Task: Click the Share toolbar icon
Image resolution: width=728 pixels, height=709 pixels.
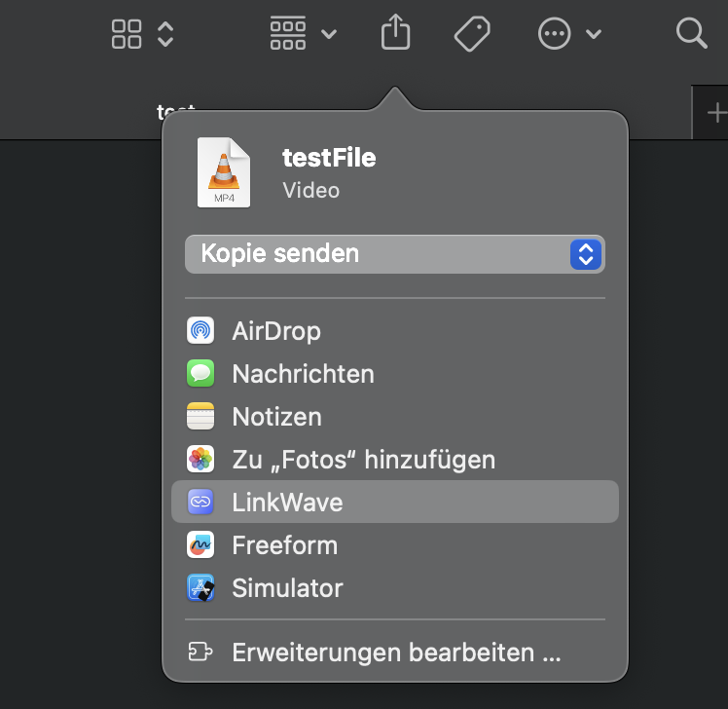Action: (x=395, y=34)
